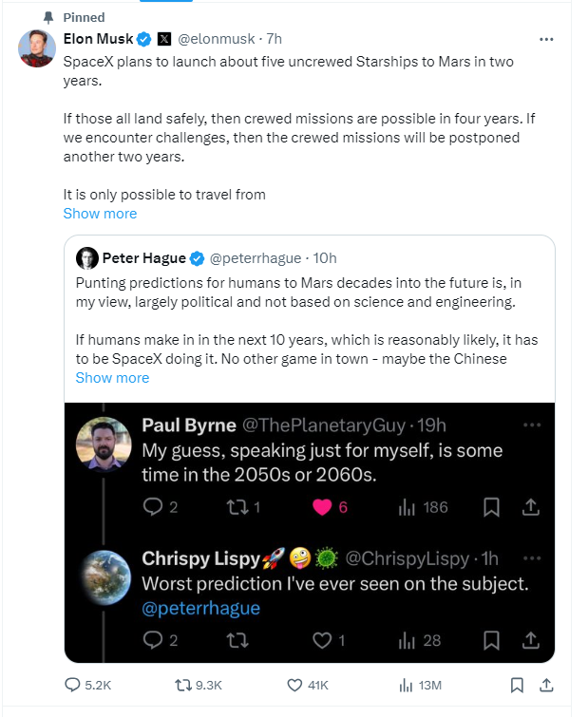The image size is (588, 717).
Task: Open view analytics showing 13M
Action: pos(407,685)
